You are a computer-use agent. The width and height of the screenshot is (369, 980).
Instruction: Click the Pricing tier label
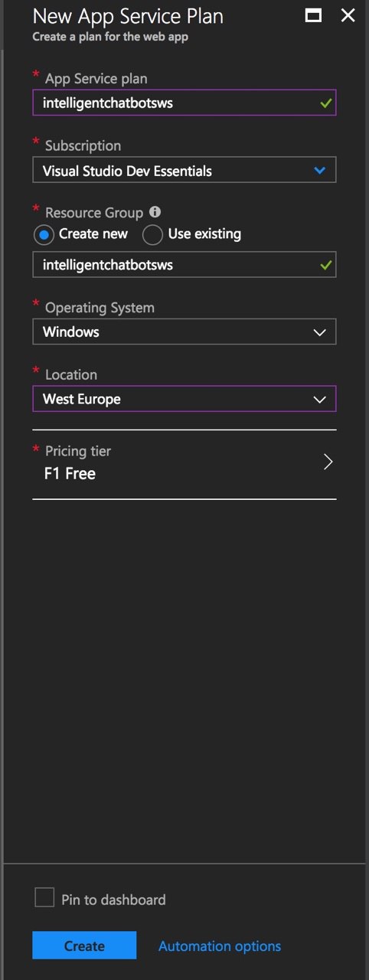pyautogui.click(x=77, y=452)
